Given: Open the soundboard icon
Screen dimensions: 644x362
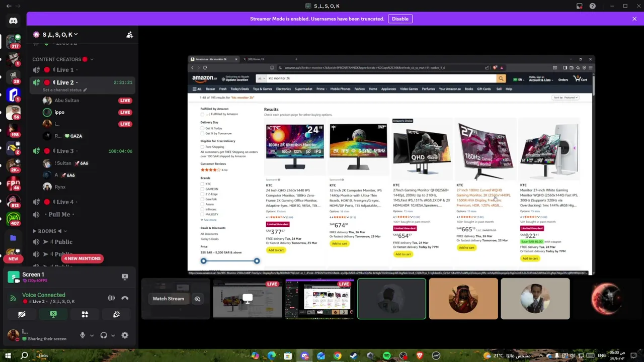Looking at the screenshot, I should (x=116, y=314).
